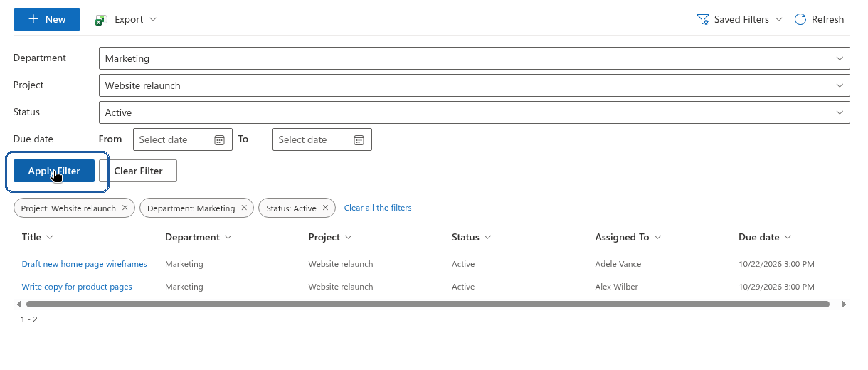The height and width of the screenshot is (370, 868).
Task: Remove the Department: Marketing filter chip
Action: pos(244,208)
